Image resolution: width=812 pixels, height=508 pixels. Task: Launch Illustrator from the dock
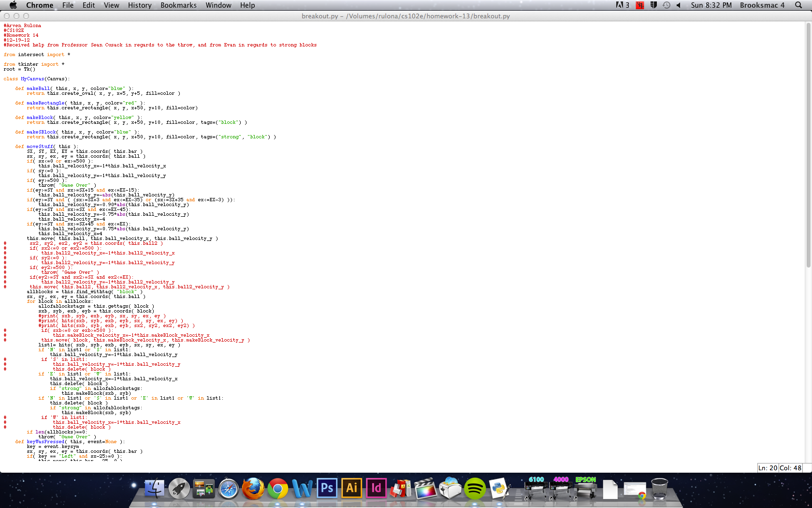pyautogui.click(x=351, y=489)
